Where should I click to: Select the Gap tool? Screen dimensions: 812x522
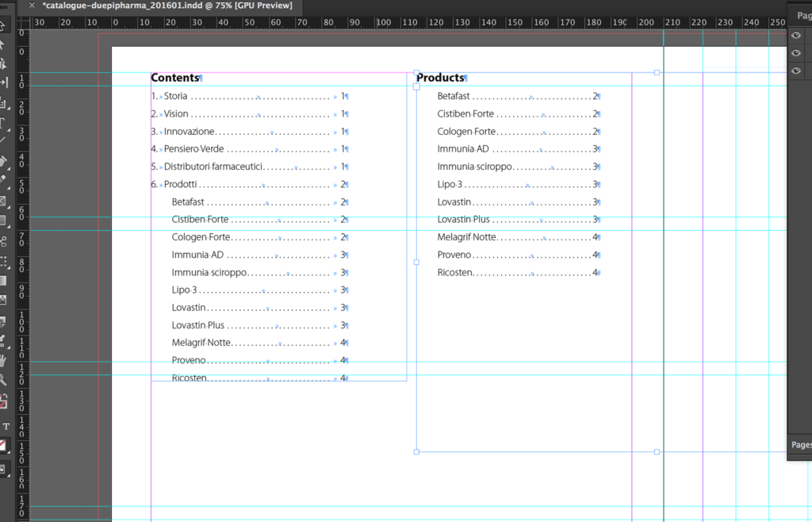[x=4, y=83]
